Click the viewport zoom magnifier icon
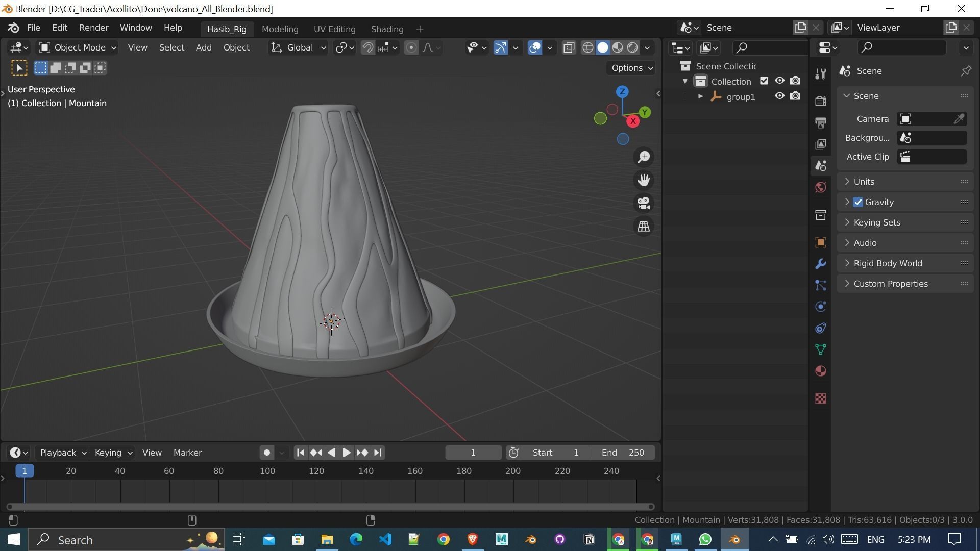Image resolution: width=980 pixels, height=551 pixels. click(644, 157)
